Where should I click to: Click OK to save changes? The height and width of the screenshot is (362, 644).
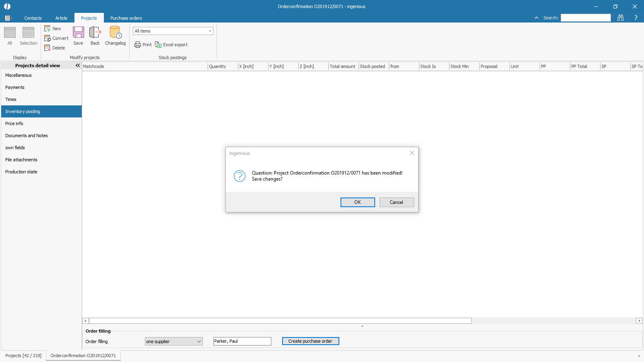tap(357, 202)
